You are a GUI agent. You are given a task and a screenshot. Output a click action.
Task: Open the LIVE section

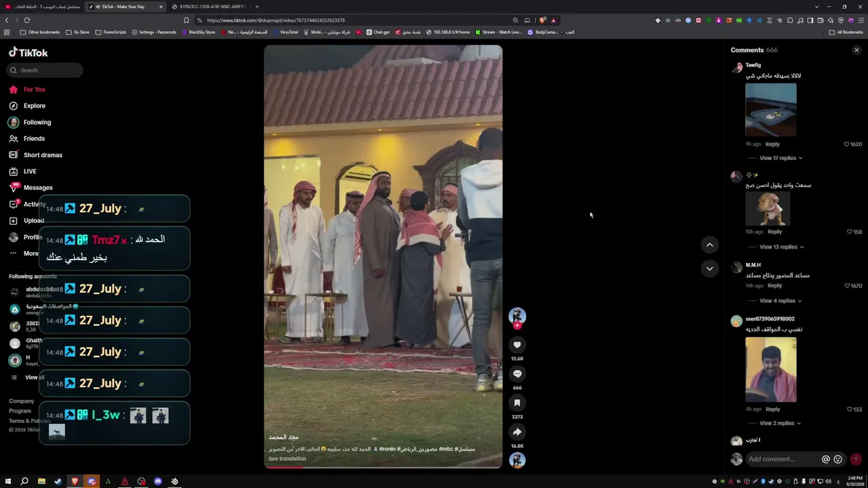click(23, 171)
